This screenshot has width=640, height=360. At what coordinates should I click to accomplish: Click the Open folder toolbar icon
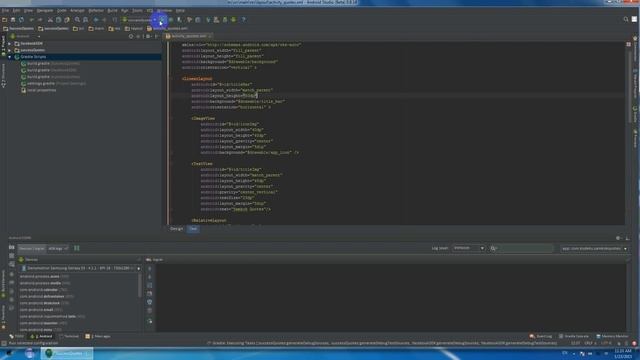(x=4, y=20)
